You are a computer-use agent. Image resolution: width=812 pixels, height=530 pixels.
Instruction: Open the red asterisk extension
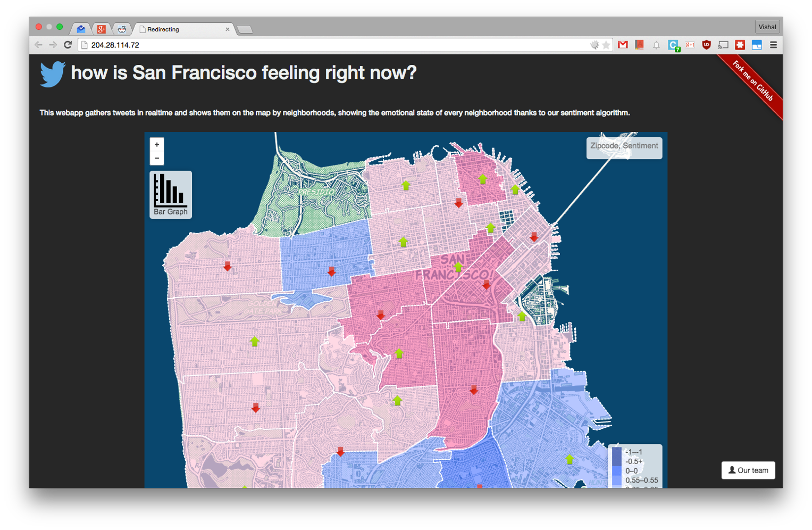click(x=740, y=45)
